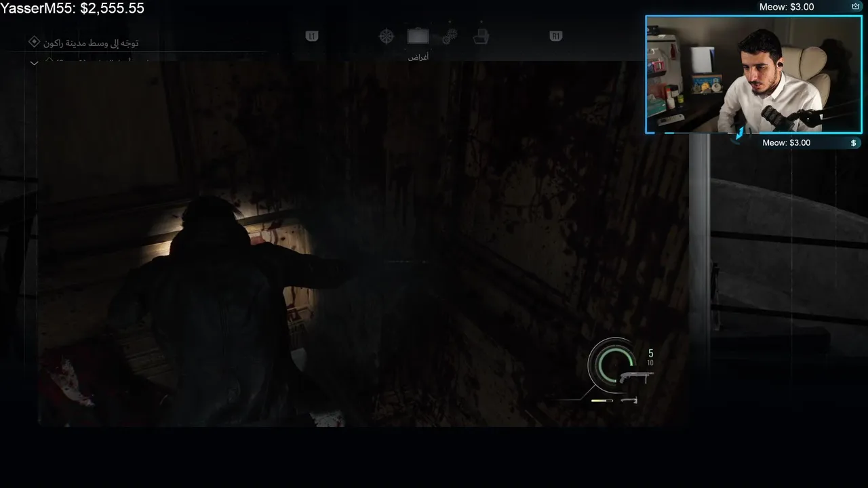Open the gears tab icon

pos(449,37)
